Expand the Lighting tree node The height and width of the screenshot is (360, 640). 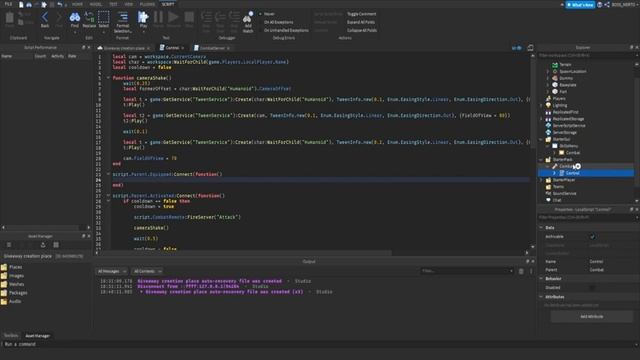[x=541, y=105]
